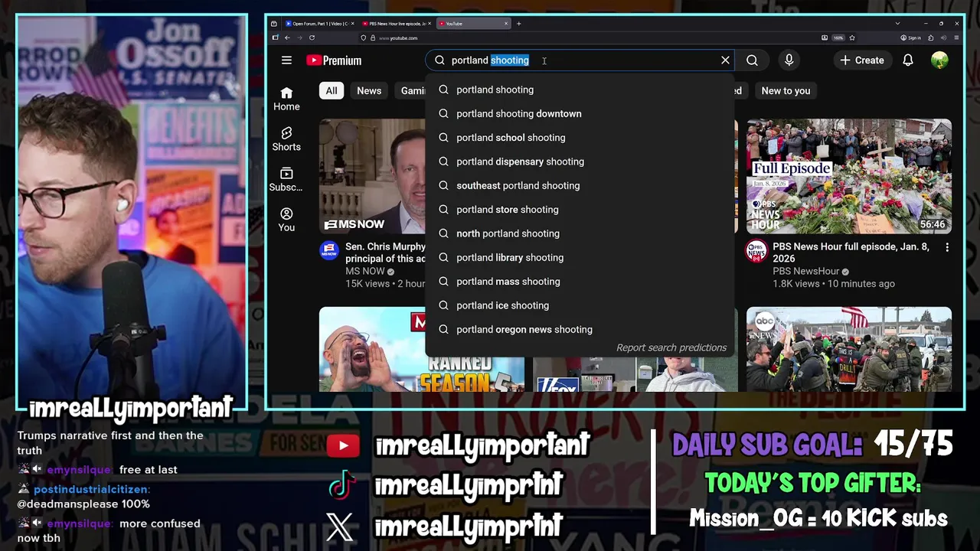Click Report search predictions link
Viewport: 980px width, 551px height.
[671, 347]
